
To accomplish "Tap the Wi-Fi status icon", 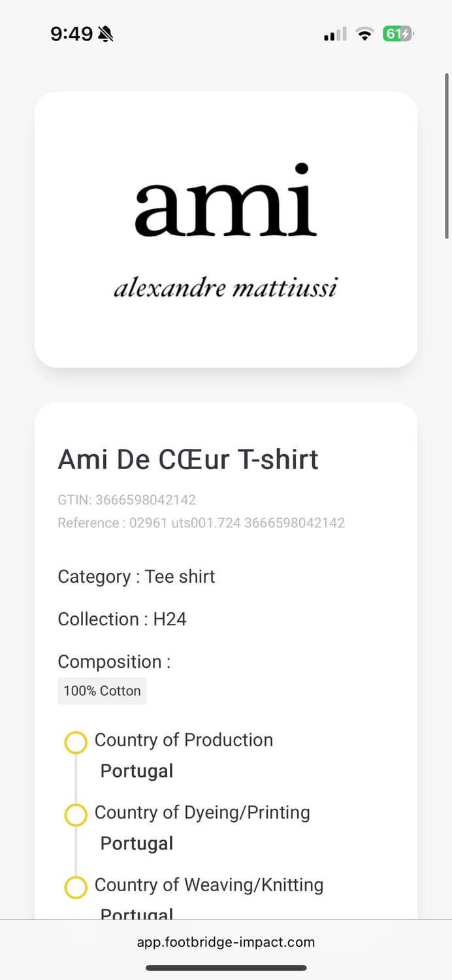I will (x=364, y=34).
